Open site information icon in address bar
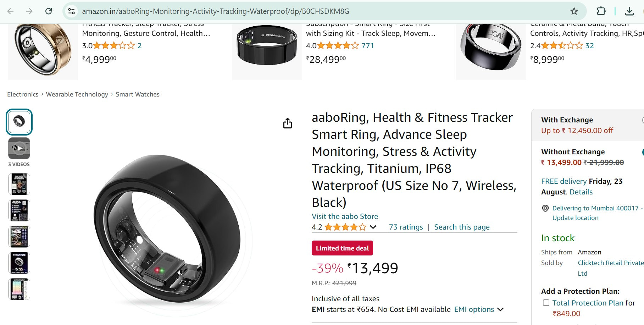 click(x=72, y=11)
